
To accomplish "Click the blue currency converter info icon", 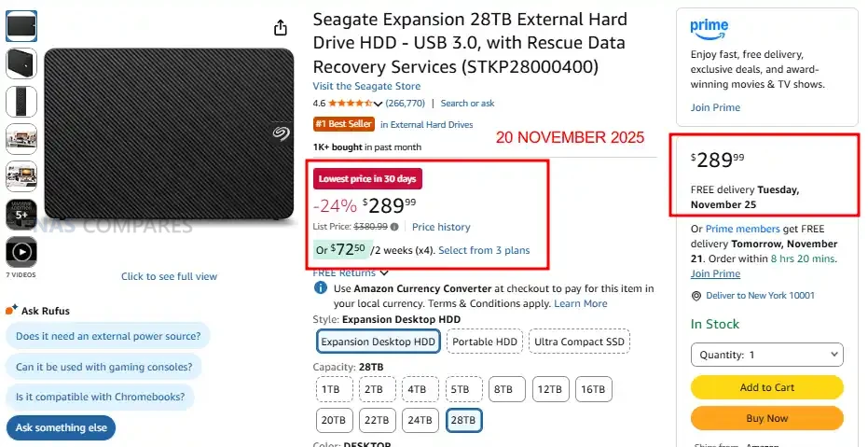I will (320, 289).
